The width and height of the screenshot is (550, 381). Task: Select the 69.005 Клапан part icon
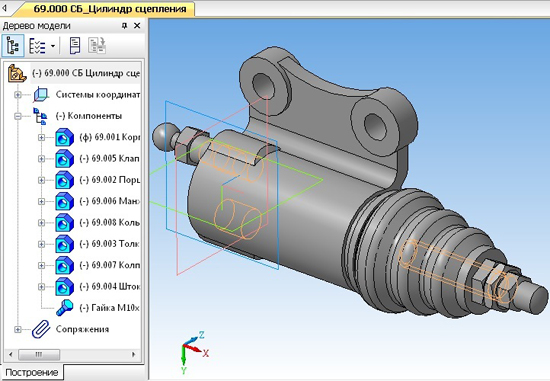[65, 159]
